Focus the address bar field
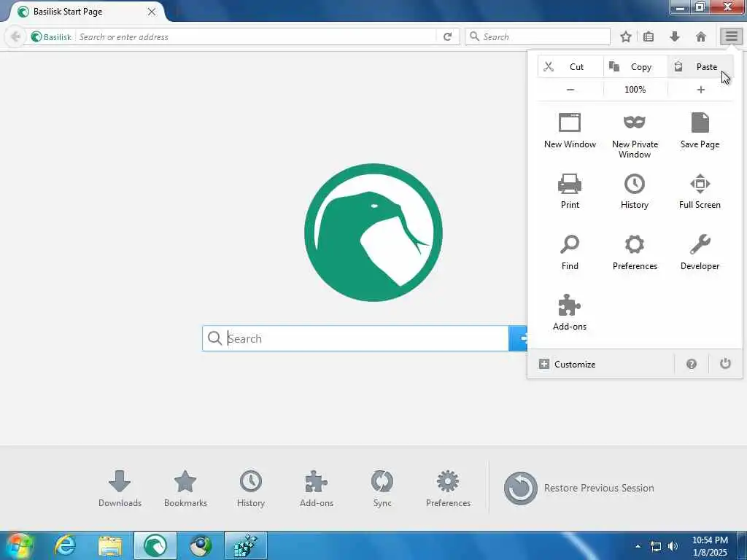 [x=256, y=36]
